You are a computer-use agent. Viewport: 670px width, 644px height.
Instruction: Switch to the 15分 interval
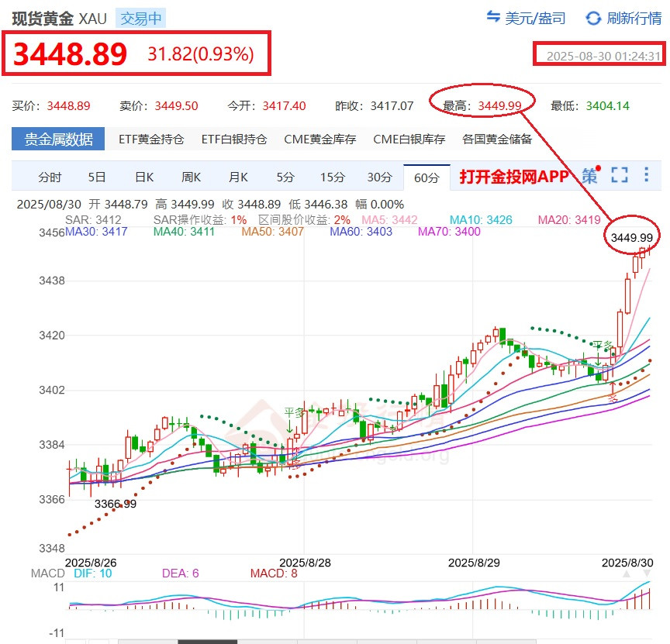click(332, 177)
